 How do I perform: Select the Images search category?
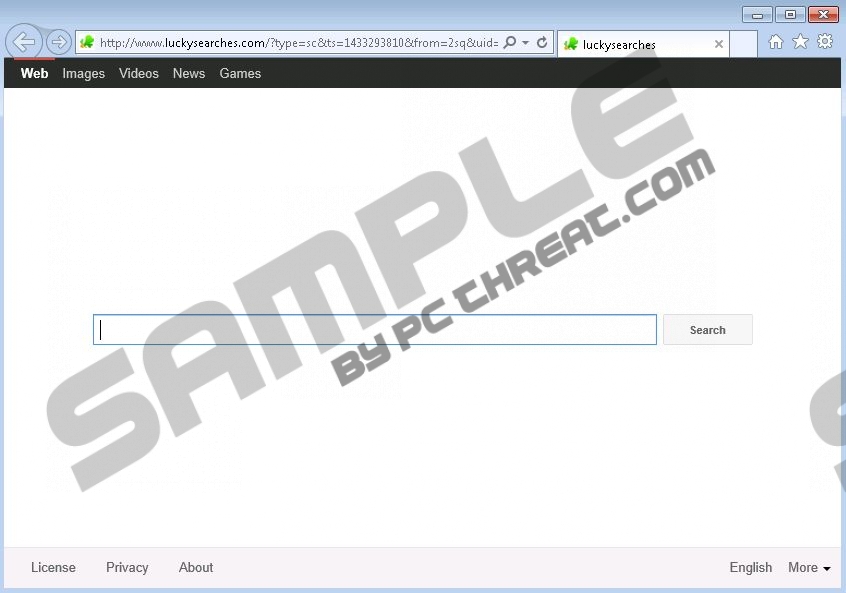tap(83, 73)
